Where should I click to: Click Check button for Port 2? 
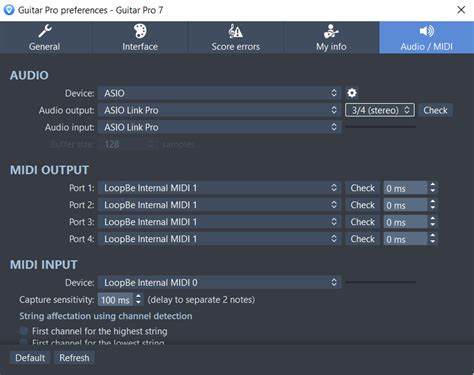362,205
